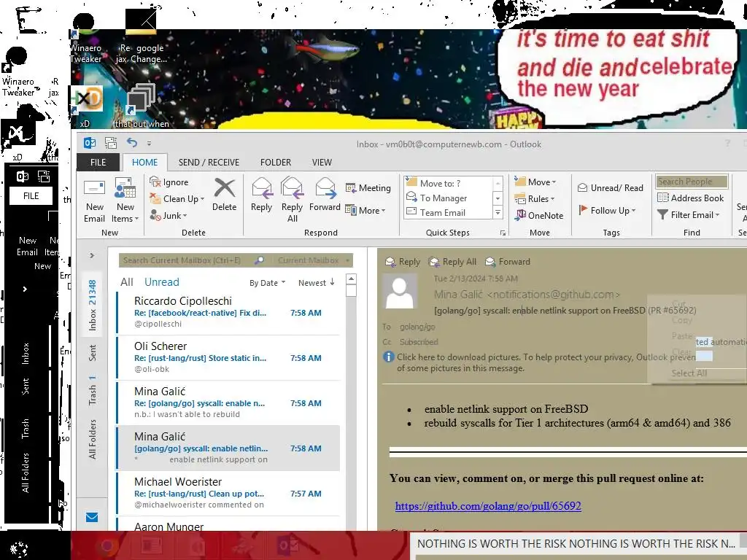Open the Move dropdown
The image size is (747, 560).
535,182
